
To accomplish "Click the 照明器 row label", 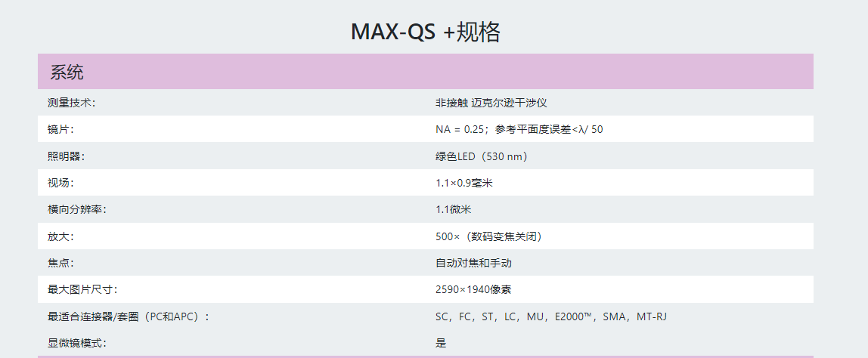I will (x=67, y=156).
